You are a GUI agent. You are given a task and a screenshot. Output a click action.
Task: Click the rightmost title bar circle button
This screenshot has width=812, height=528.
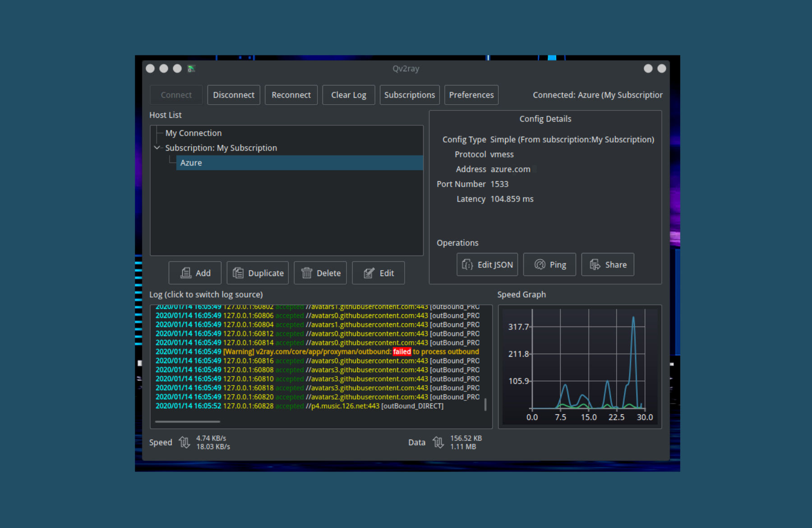pos(662,69)
